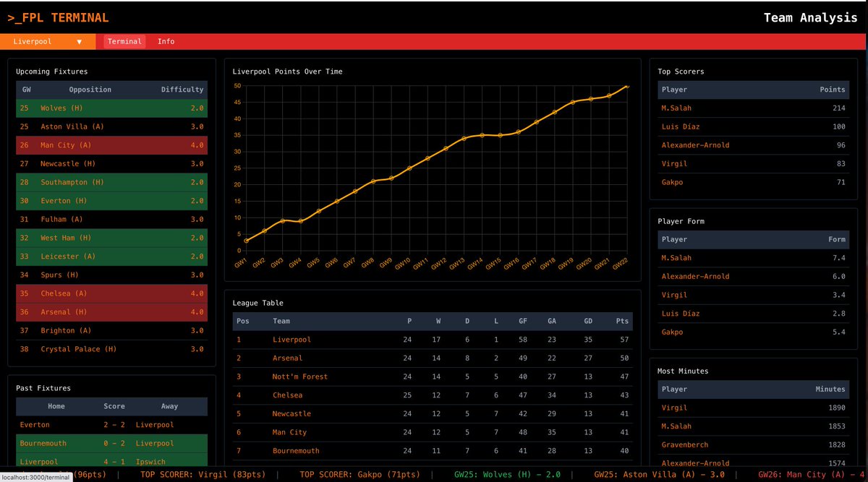Viewport: 868px width, 482px height.
Task: Select Man City row in League Table
Action: (433, 432)
